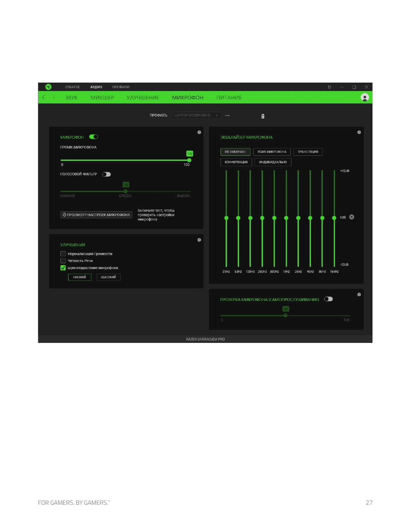The image size is (411, 532).
Task: Switch to the Улучшение tab
Action: click(x=143, y=98)
